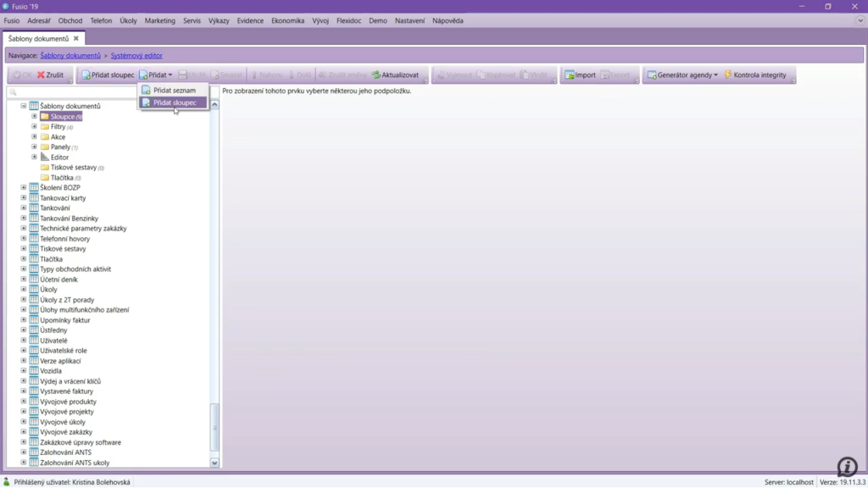Open the Generátor agendy dropdown
The image size is (868, 488).
(682, 75)
